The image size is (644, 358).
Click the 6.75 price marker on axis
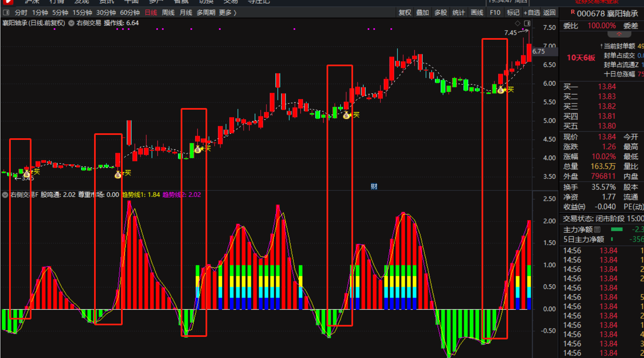coord(539,51)
